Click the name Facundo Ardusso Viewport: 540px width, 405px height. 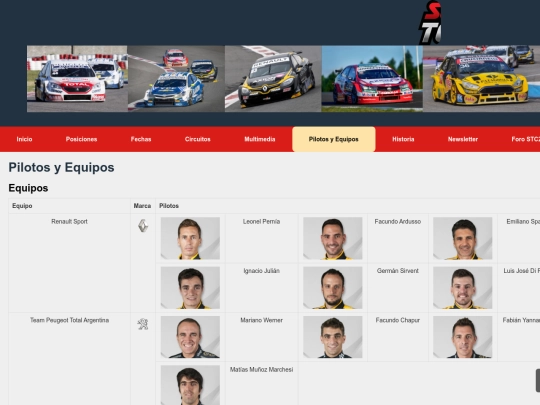click(x=398, y=221)
